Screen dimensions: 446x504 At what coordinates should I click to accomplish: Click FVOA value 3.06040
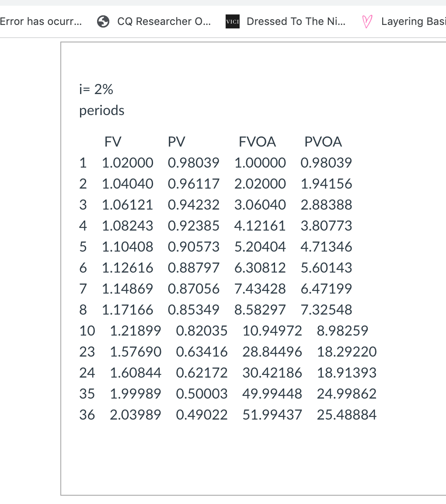click(x=260, y=205)
